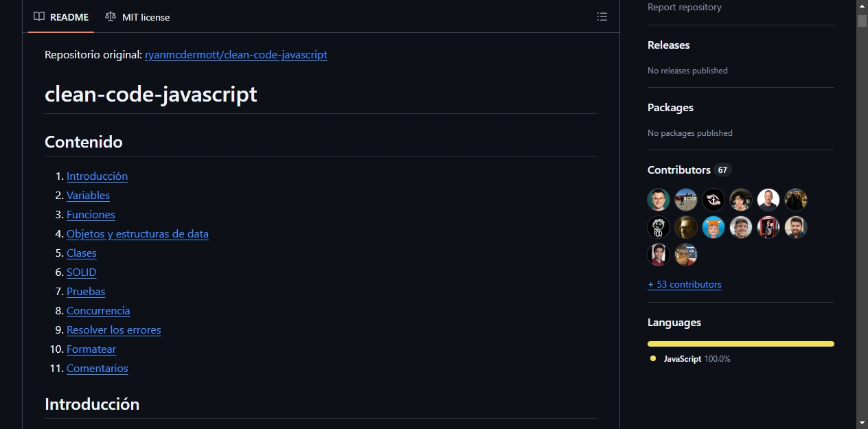The width and height of the screenshot is (868, 429).
Task: Open contributor avatar with dark curly hair
Action: click(741, 200)
